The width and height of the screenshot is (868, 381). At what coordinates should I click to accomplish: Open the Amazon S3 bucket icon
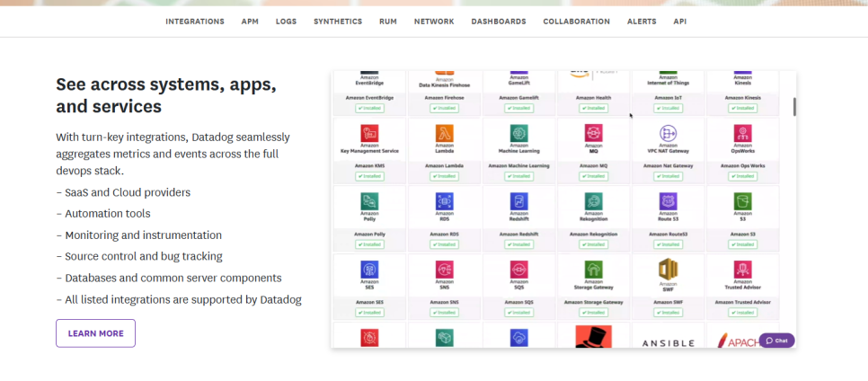[743, 201]
